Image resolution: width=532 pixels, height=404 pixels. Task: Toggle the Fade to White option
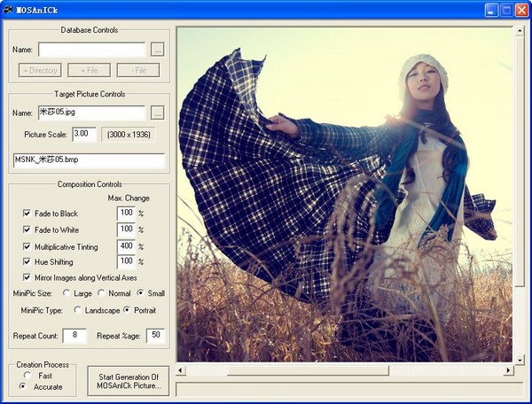point(27,229)
